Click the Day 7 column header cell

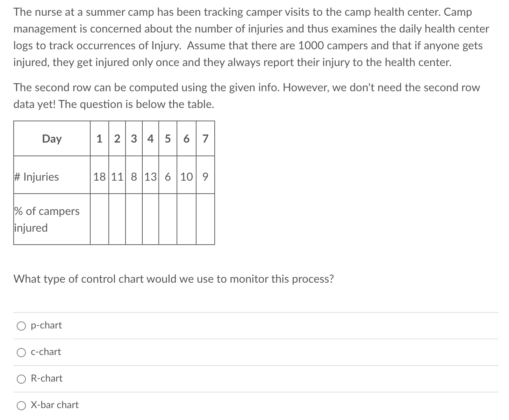[x=206, y=139]
